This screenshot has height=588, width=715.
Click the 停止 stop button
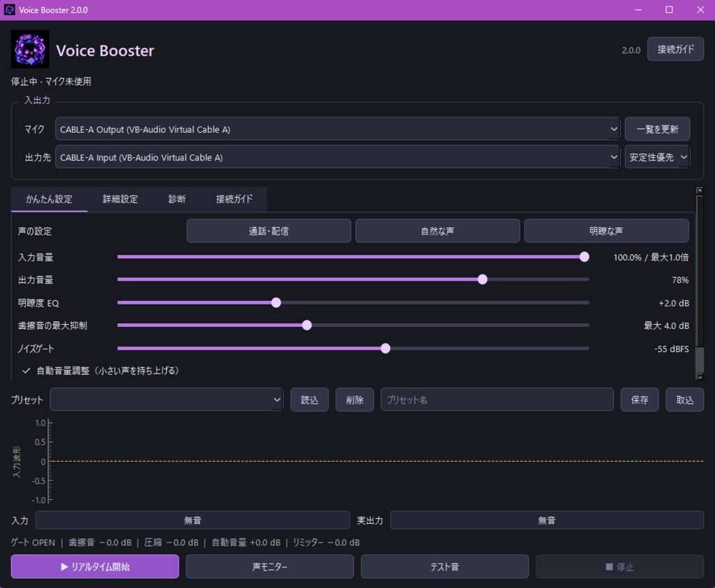click(x=620, y=566)
